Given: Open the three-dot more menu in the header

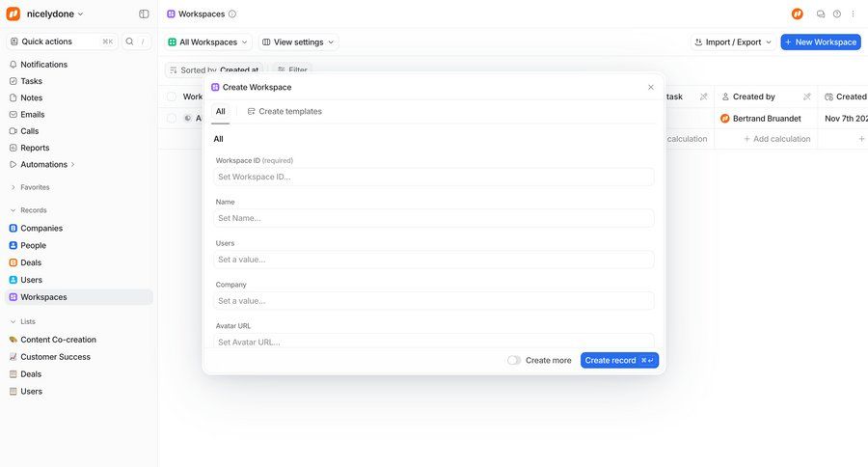Looking at the screenshot, I should click(853, 14).
